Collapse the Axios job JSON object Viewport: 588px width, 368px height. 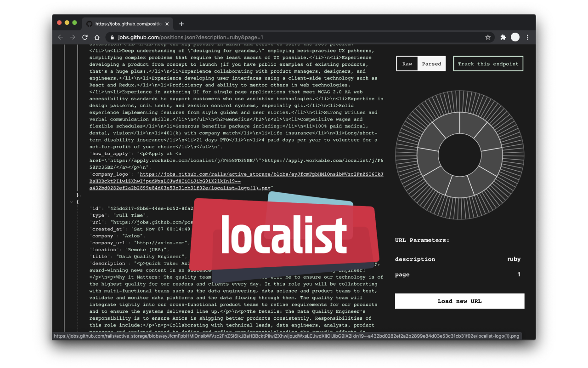click(x=71, y=202)
